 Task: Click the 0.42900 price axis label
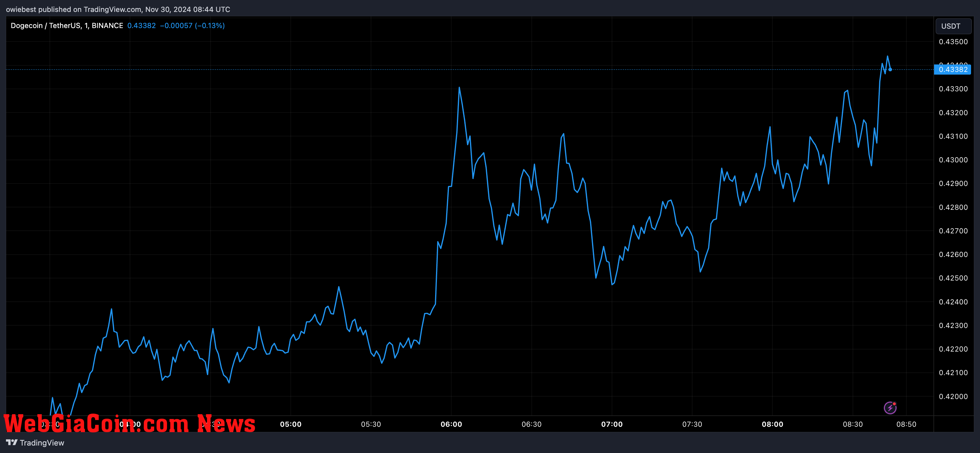coord(953,184)
